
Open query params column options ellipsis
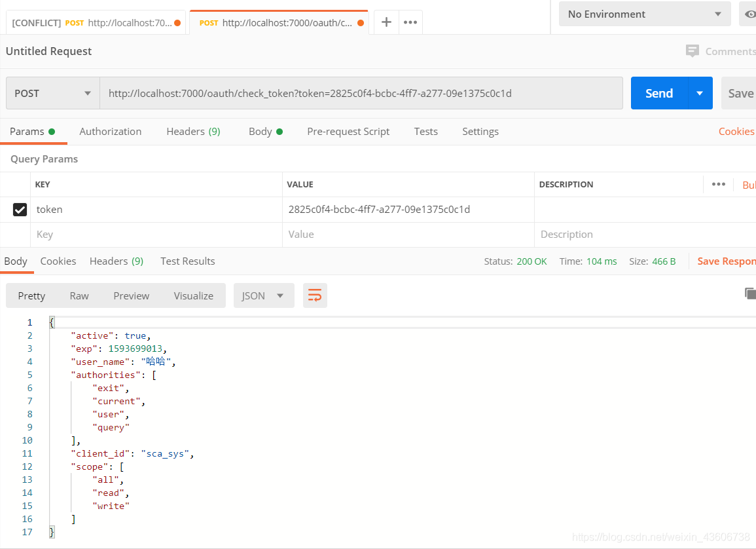pos(718,184)
